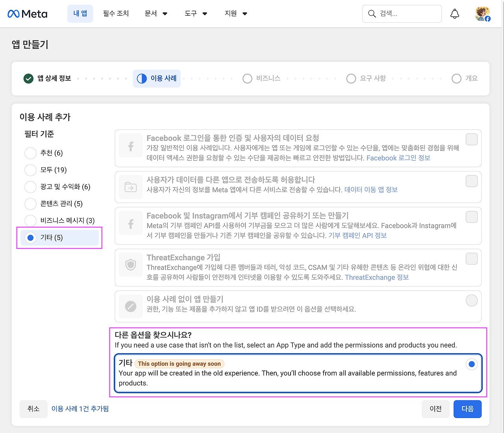Open the ThreatExchange 정보 link
Image resolution: width=504 pixels, height=433 pixels.
pyautogui.click(x=377, y=278)
